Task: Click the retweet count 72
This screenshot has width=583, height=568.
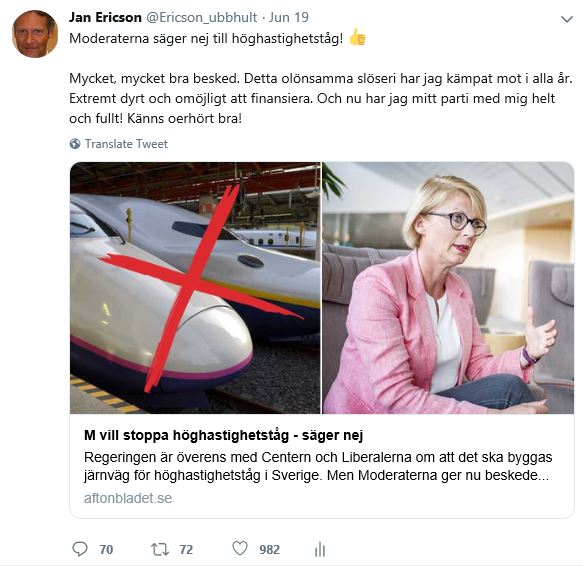Action: pyautogui.click(x=186, y=549)
